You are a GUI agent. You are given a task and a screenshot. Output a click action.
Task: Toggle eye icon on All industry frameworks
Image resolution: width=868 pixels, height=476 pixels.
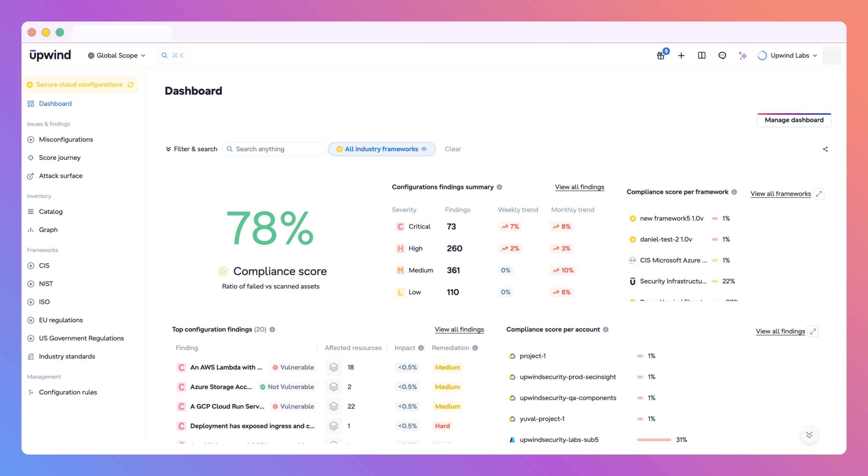[x=424, y=149]
